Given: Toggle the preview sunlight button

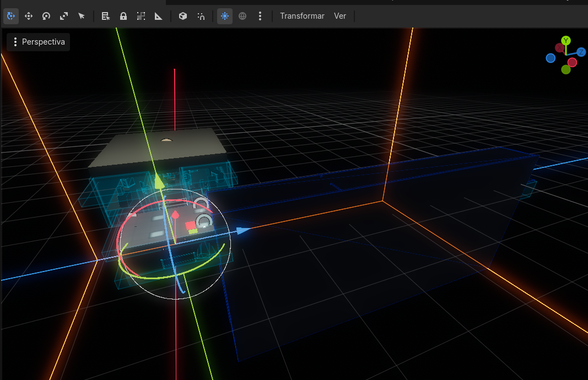Looking at the screenshot, I should click(x=225, y=16).
